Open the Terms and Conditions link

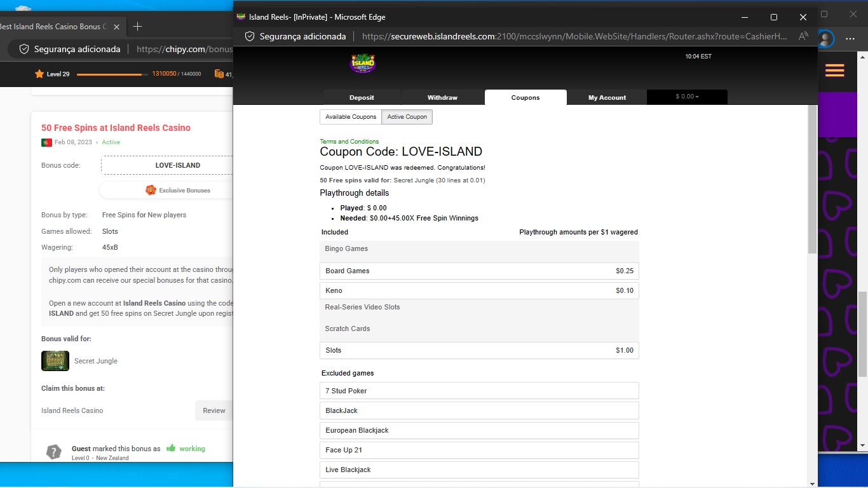pyautogui.click(x=349, y=142)
